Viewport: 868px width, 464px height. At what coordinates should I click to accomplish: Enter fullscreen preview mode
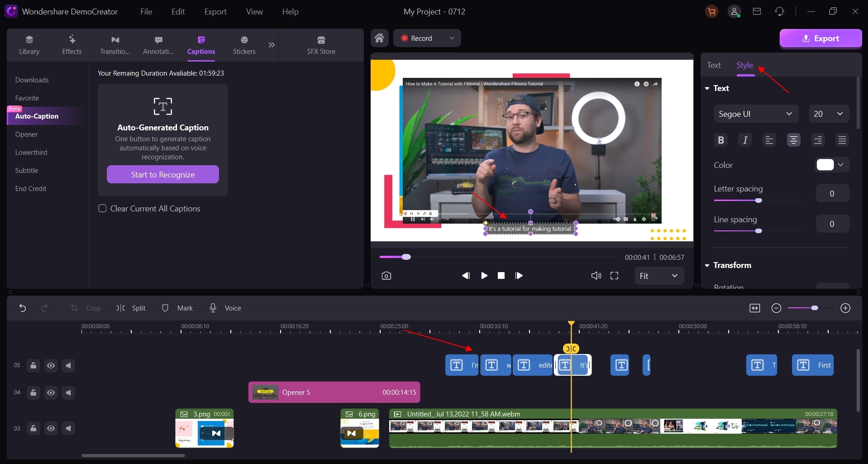[615, 276]
